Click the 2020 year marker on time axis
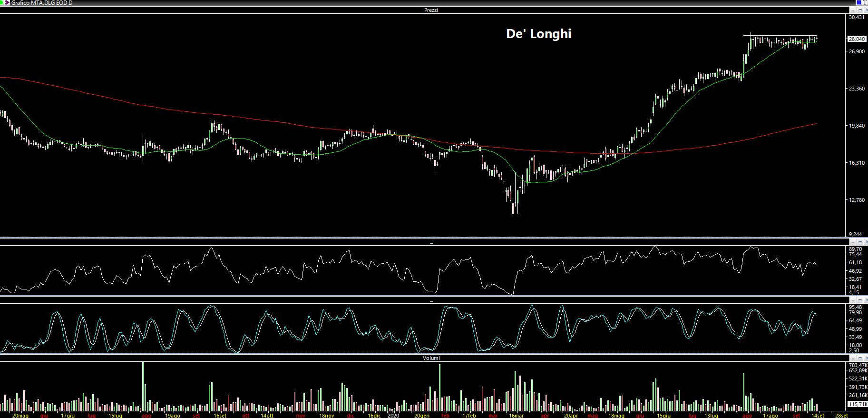868x418 pixels. [393, 415]
